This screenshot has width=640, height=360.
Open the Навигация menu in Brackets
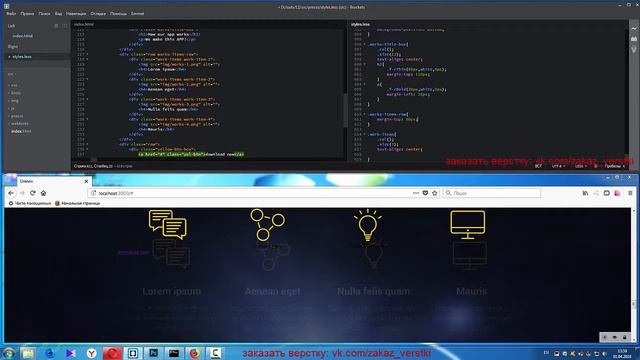pyautogui.click(x=76, y=14)
